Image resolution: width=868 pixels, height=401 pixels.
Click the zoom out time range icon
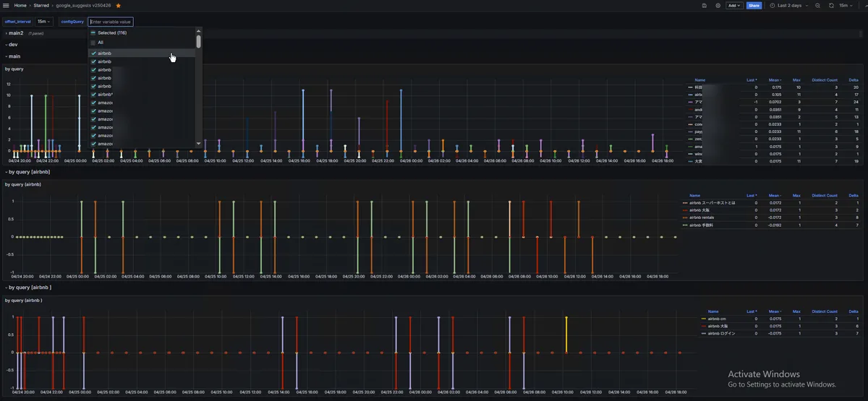(817, 5)
